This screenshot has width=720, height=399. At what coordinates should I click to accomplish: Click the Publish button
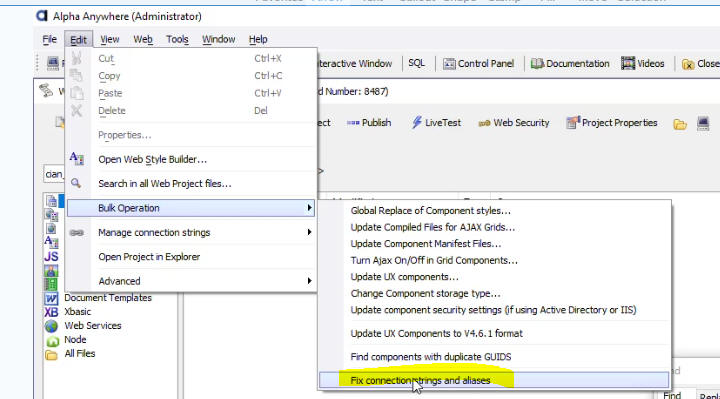pyautogui.click(x=369, y=123)
